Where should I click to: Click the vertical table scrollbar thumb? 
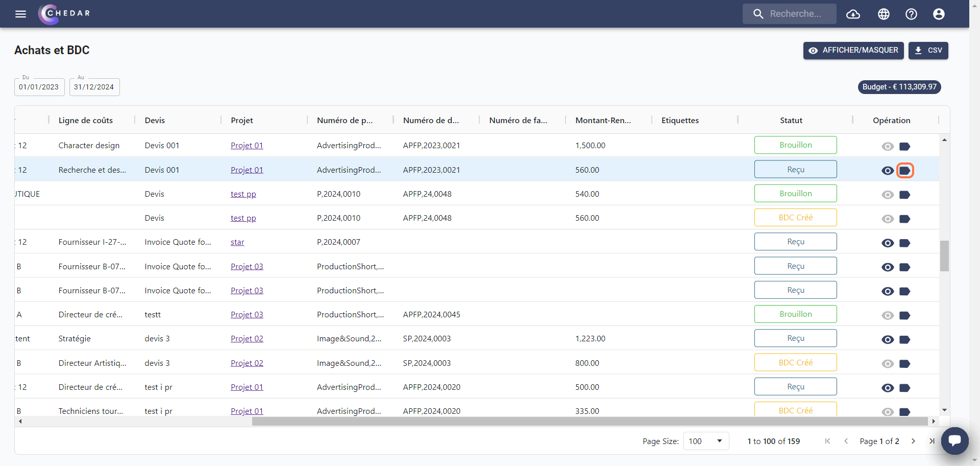(x=944, y=256)
